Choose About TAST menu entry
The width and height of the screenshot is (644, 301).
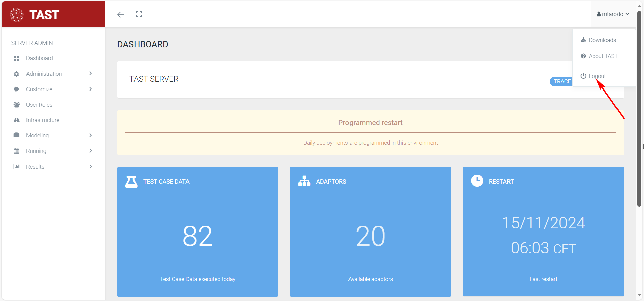tap(603, 56)
